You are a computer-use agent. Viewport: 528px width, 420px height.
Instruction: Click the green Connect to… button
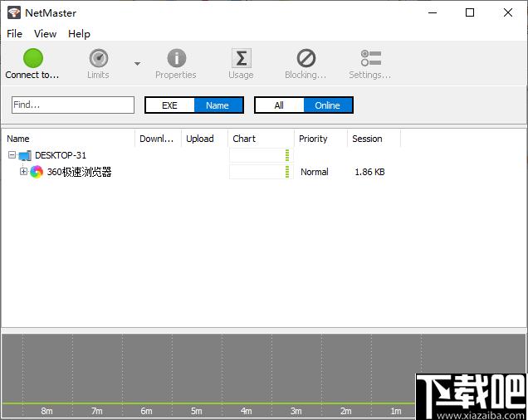[32, 64]
